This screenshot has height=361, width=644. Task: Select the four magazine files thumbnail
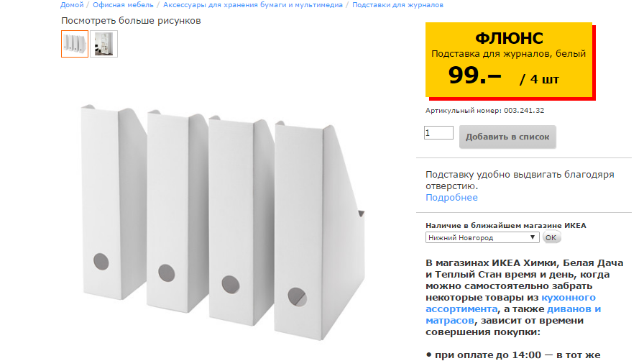point(75,44)
